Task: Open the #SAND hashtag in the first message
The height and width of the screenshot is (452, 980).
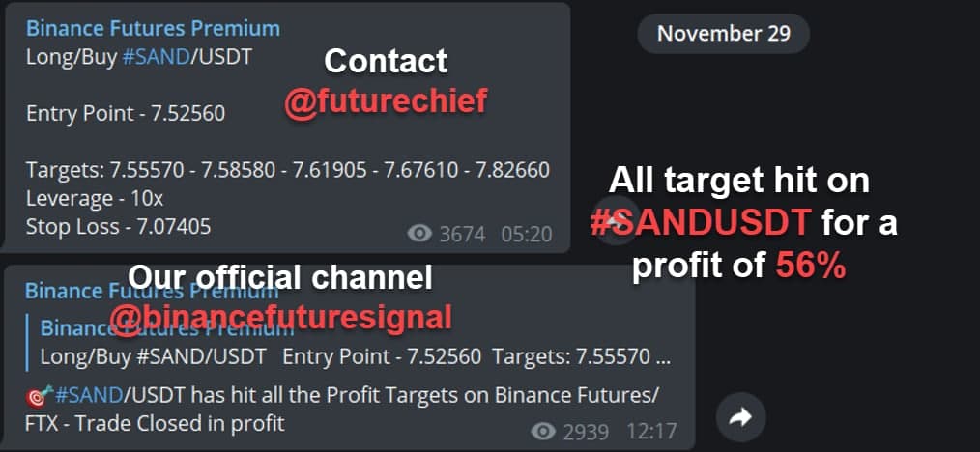Action: pyautogui.click(x=156, y=57)
